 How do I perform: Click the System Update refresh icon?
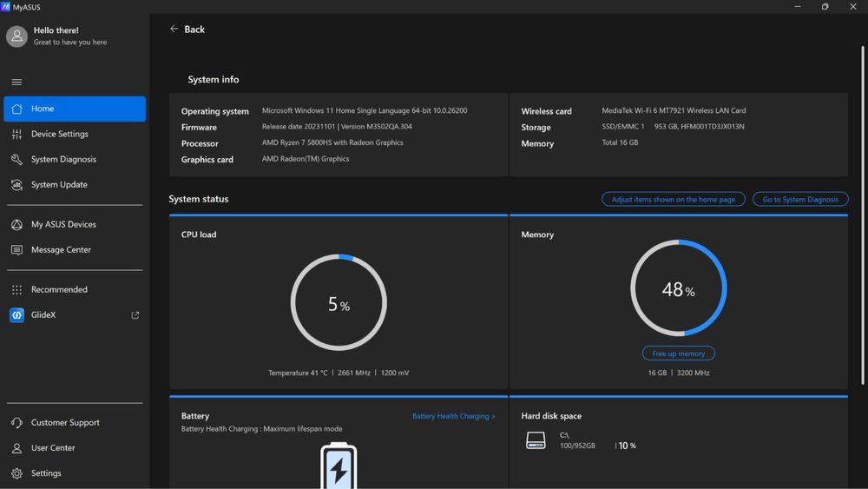(16, 185)
